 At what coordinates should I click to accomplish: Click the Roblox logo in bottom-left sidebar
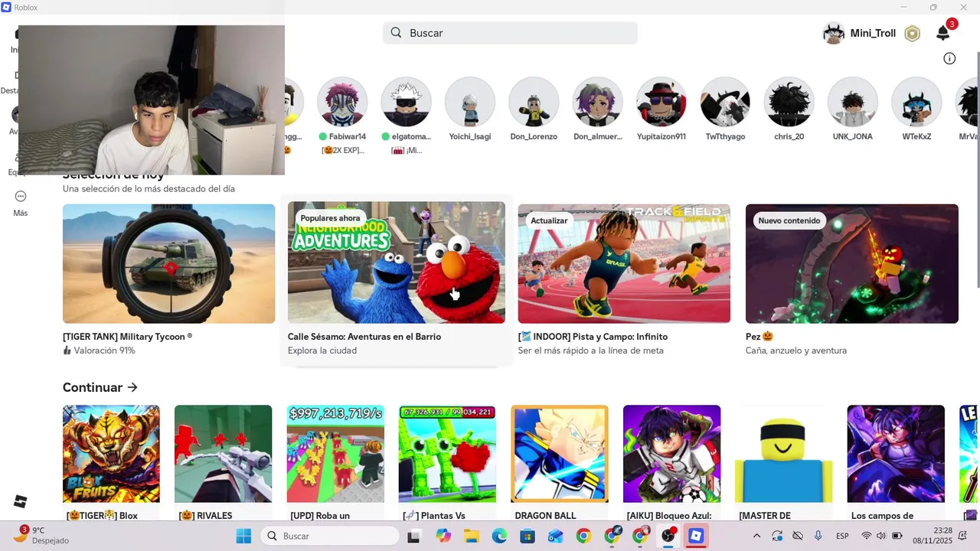pyautogui.click(x=21, y=501)
